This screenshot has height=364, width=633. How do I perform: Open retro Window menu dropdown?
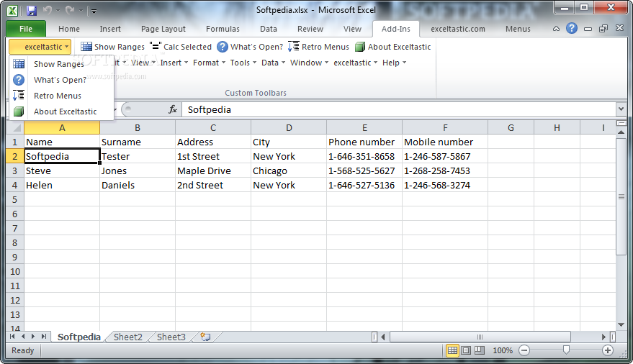click(309, 63)
